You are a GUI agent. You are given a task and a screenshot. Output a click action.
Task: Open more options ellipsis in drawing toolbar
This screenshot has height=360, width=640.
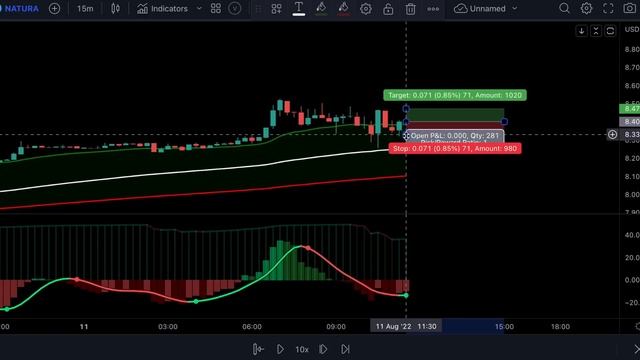[433, 9]
